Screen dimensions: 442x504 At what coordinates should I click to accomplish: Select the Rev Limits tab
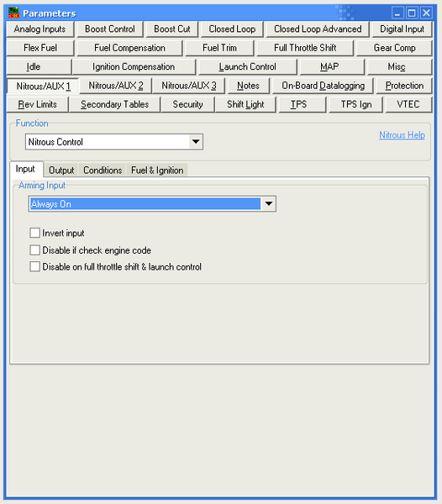(x=37, y=104)
